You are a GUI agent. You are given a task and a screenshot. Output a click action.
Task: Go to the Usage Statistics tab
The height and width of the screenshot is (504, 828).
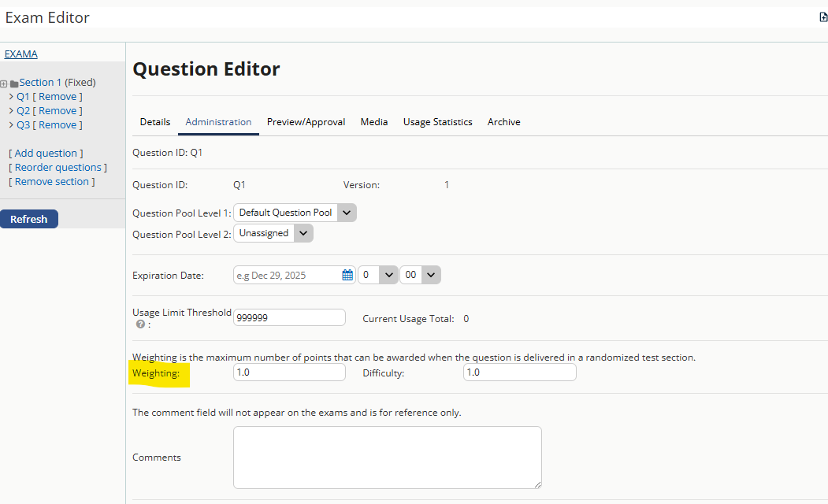point(437,122)
